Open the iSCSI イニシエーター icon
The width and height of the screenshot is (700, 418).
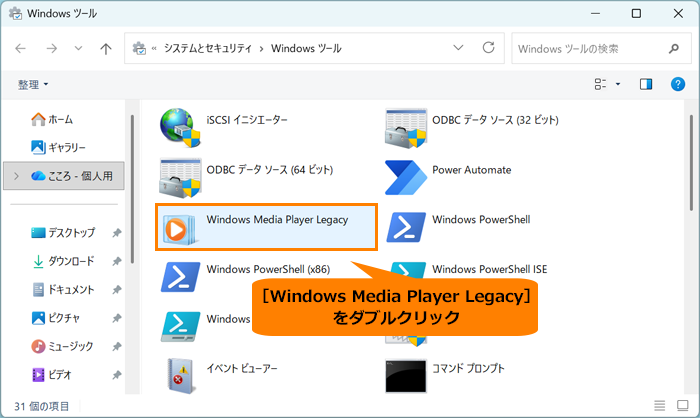click(180, 128)
